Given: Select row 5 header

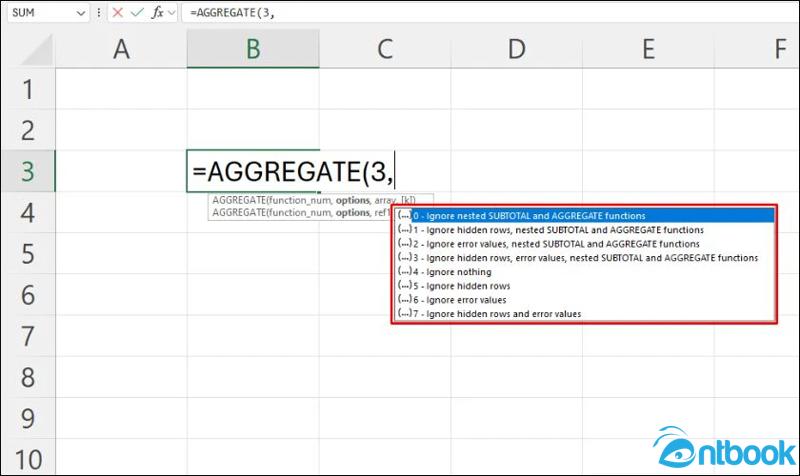Looking at the screenshot, I should coord(28,253).
